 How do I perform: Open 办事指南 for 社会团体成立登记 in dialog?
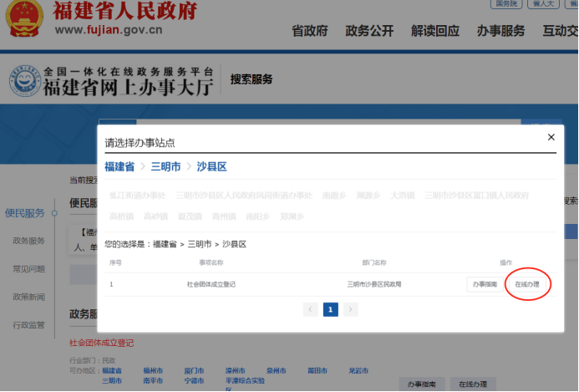coord(485,284)
